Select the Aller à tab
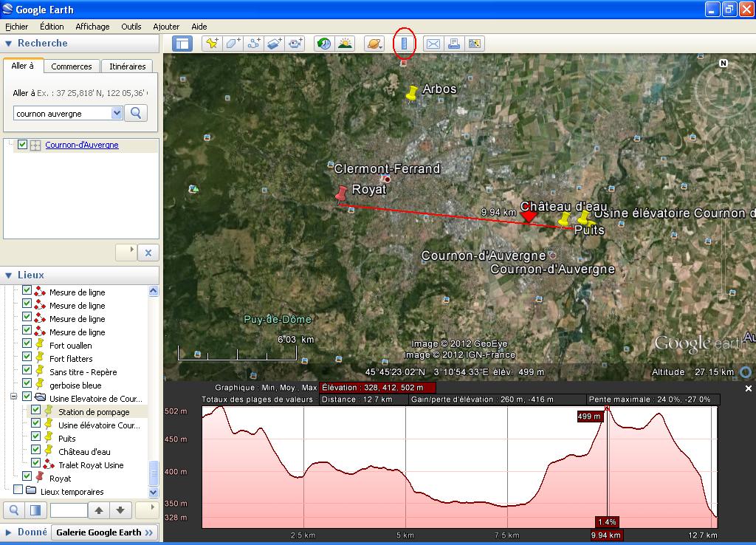This screenshot has height=545, width=756. click(x=23, y=66)
